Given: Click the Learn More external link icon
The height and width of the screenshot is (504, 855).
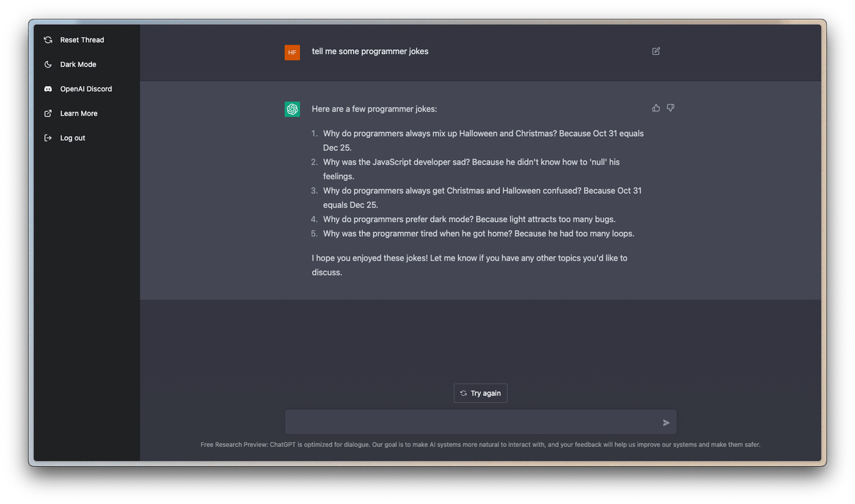Looking at the screenshot, I should pyautogui.click(x=48, y=113).
